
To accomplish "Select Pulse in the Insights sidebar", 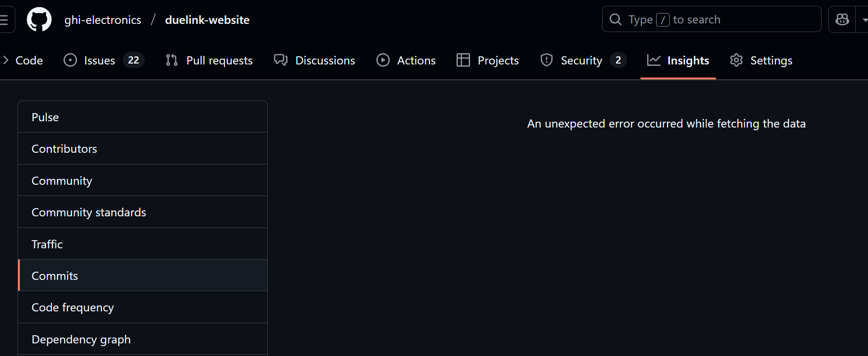I will [x=45, y=117].
